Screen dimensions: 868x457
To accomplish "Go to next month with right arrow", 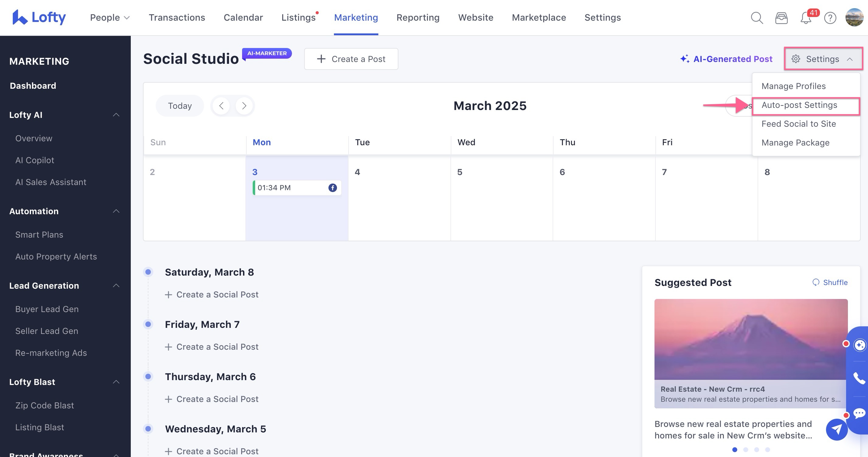I will (x=244, y=106).
